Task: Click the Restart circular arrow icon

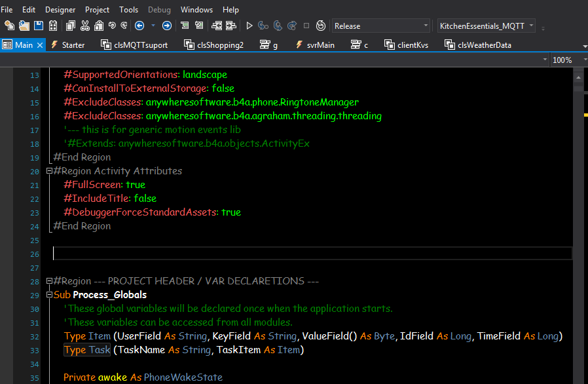Action: (x=321, y=26)
